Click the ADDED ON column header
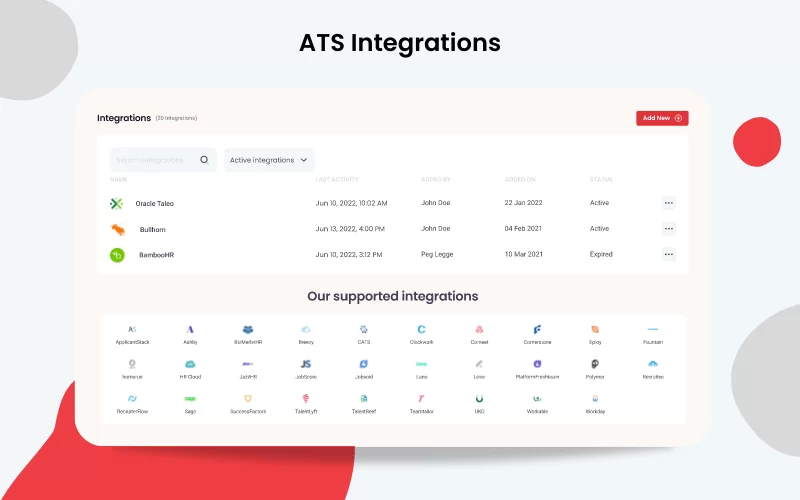800x500 pixels. coord(520,180)
